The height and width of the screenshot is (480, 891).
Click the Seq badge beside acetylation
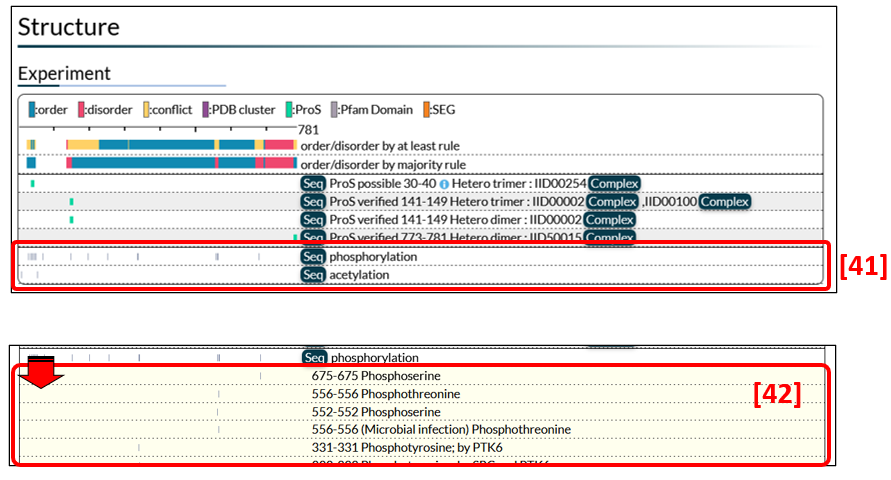click(313, 275)
